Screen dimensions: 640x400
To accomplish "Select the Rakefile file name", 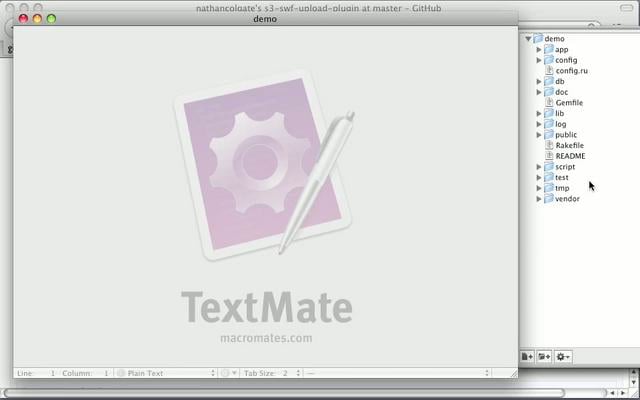I will (x=569, y=145).
